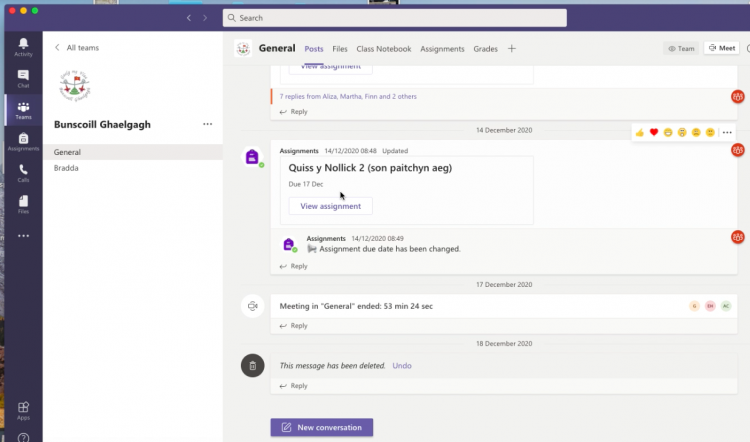The height and width of the screenshot is (442, 750).
Task: Select the General channel
Action: [x=132, y=152]
